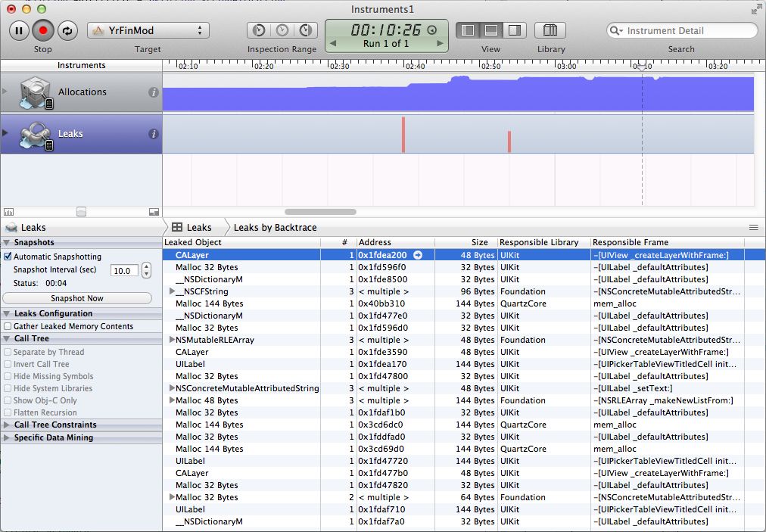The height and width of the screenshot is (532, 766).
Task: Toggle Separate by Thread checkbox
Action: (8, 352)
